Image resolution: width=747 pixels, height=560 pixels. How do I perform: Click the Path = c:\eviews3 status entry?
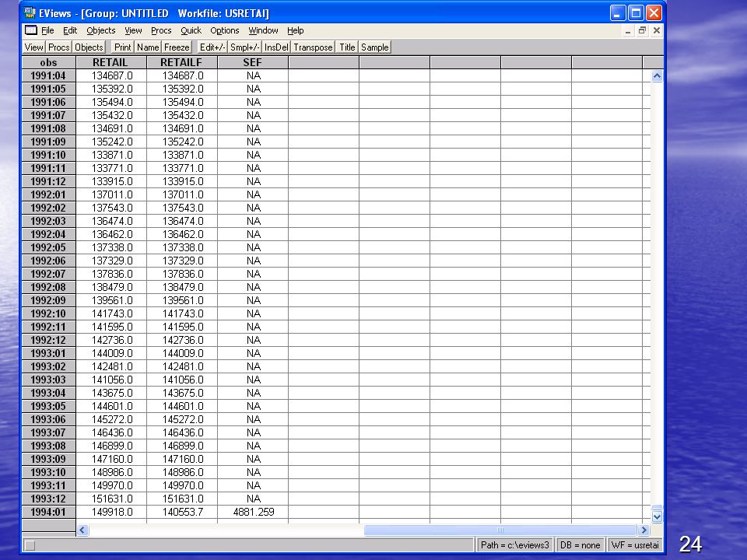click(x=515, y=545)
